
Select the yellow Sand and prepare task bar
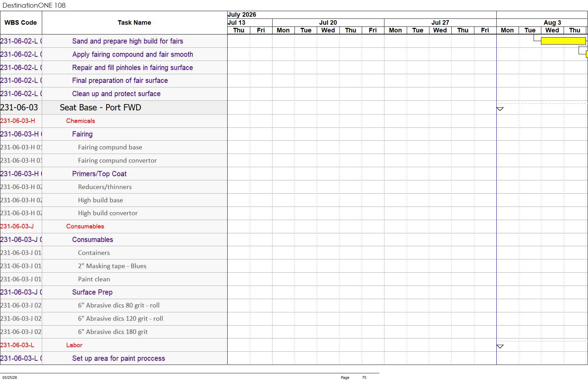[x=563, y=41]
